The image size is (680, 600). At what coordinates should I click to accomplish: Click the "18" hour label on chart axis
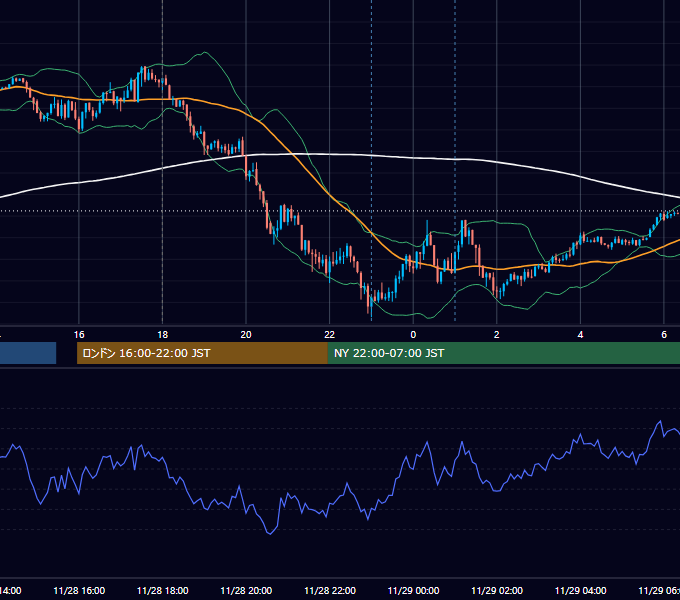pyautogui.click(x=163, y=335)
